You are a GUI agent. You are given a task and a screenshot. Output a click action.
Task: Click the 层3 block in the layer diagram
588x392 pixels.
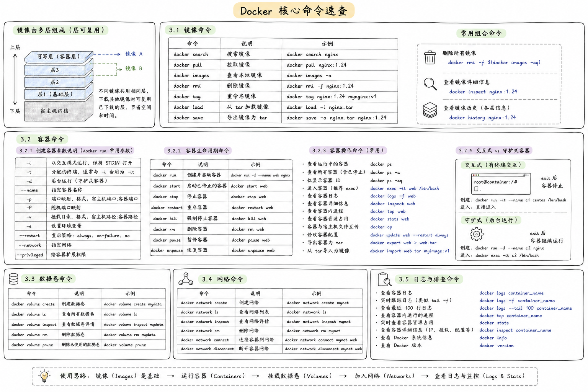(x=59, y=70)
